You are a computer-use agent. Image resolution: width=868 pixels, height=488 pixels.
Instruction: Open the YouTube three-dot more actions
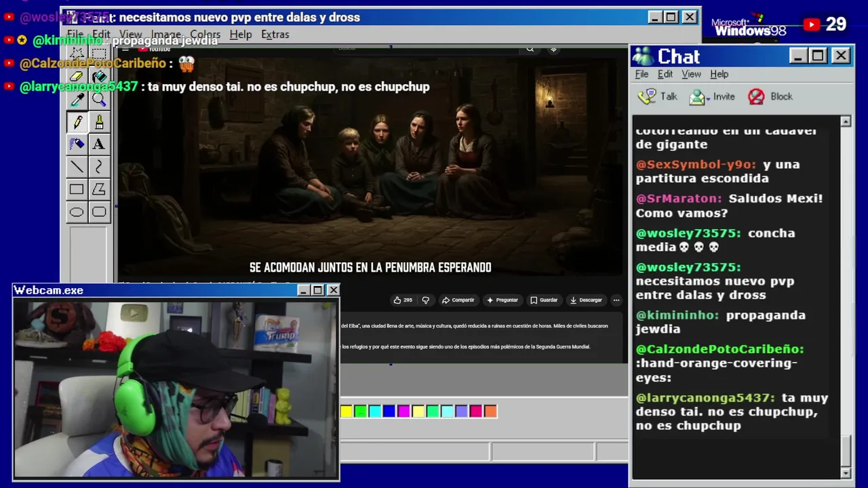[616, 300]
